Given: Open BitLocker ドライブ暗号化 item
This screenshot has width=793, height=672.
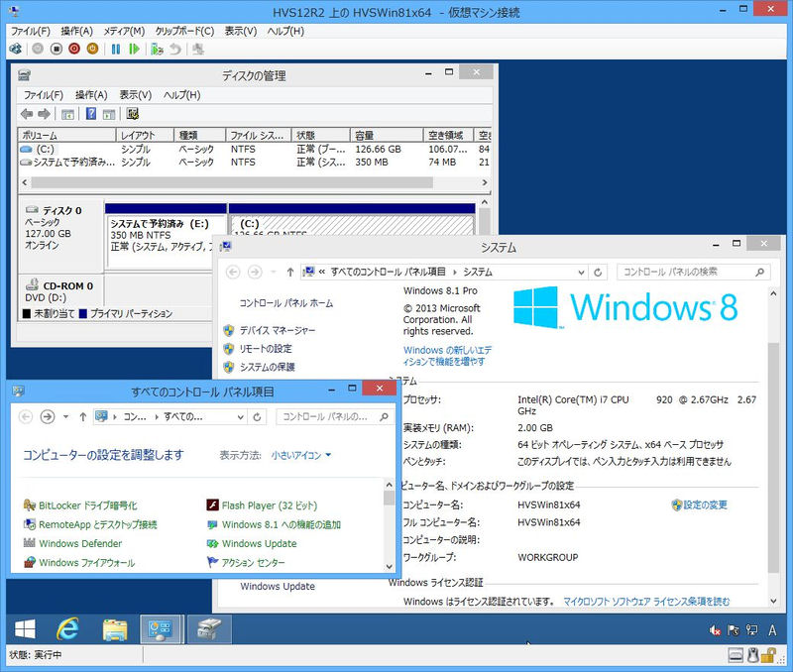Looking at the screenshot, I should (87, 505).
